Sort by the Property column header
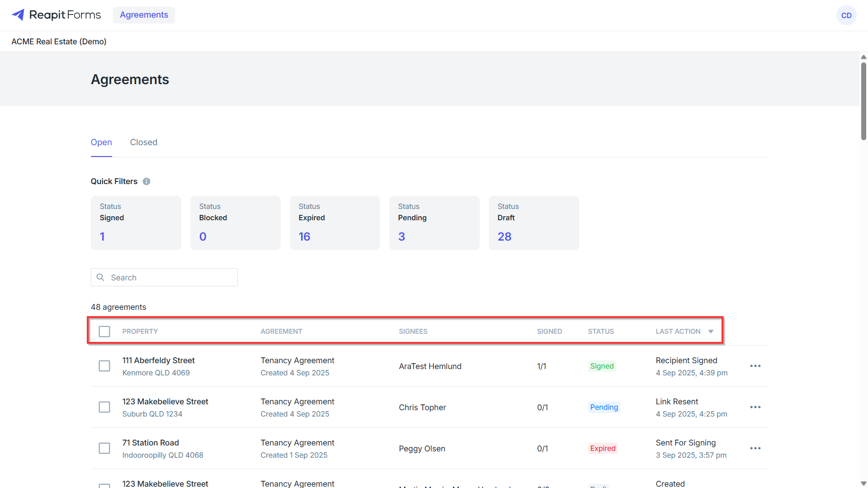Viewport: 868px width, 488px height. click(x=140, y=332)
